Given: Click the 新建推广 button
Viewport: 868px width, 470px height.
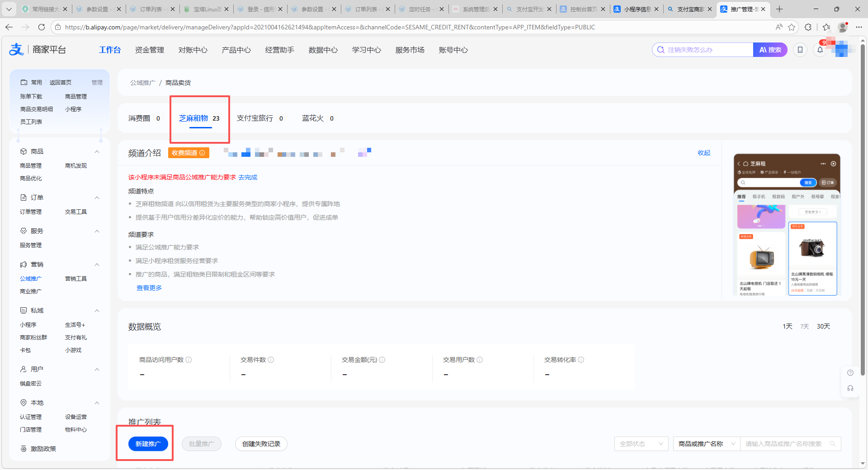Looking at the screenshot, I should pos(148,444).
